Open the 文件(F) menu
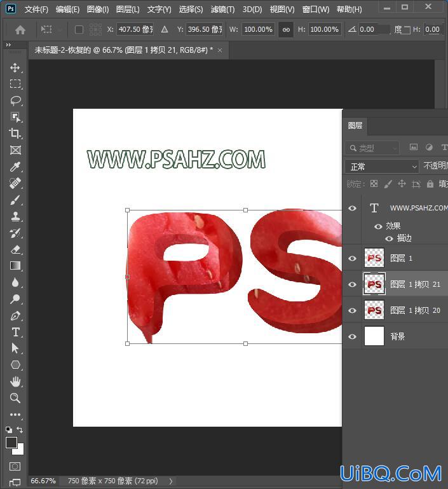This screenshot has height=489, width=448. click(36, 10)
